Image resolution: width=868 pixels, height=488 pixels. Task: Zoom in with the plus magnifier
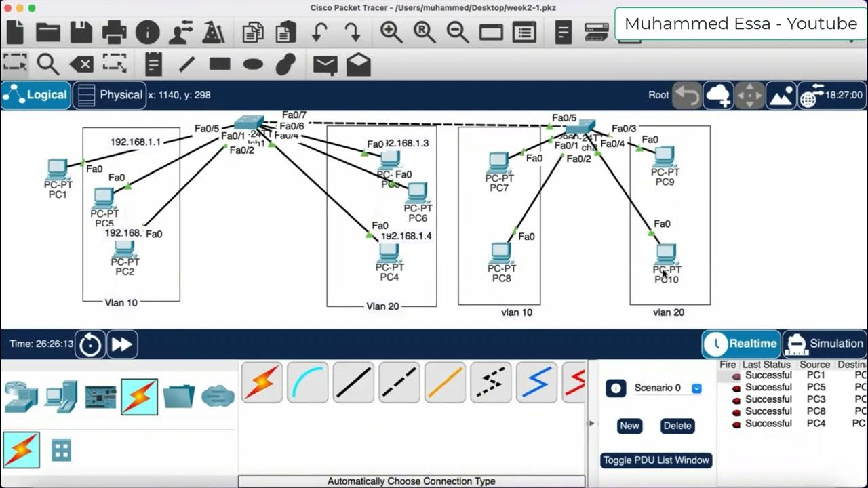[391, 32]
